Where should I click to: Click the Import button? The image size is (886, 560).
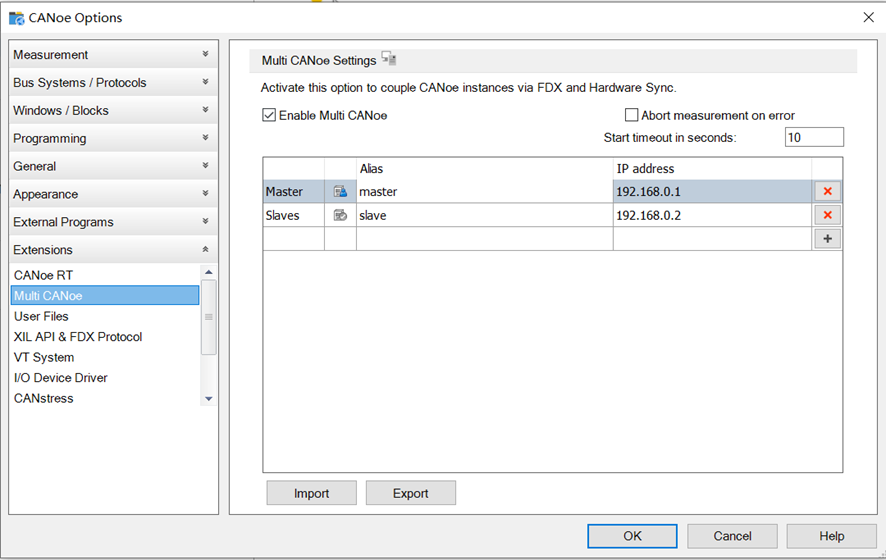pos(311,493)
